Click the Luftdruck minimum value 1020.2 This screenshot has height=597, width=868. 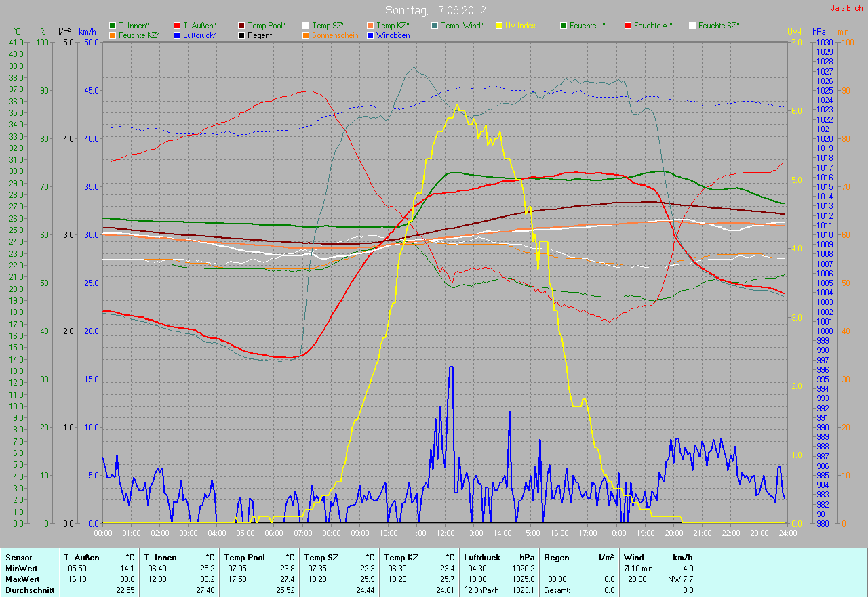[524, 569]
